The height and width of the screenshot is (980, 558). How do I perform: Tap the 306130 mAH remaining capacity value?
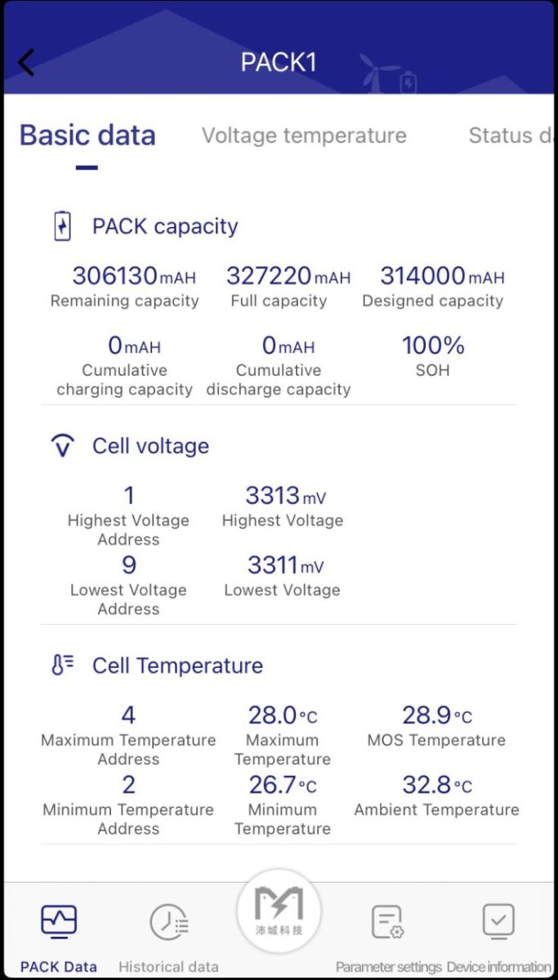pos(125,276)
